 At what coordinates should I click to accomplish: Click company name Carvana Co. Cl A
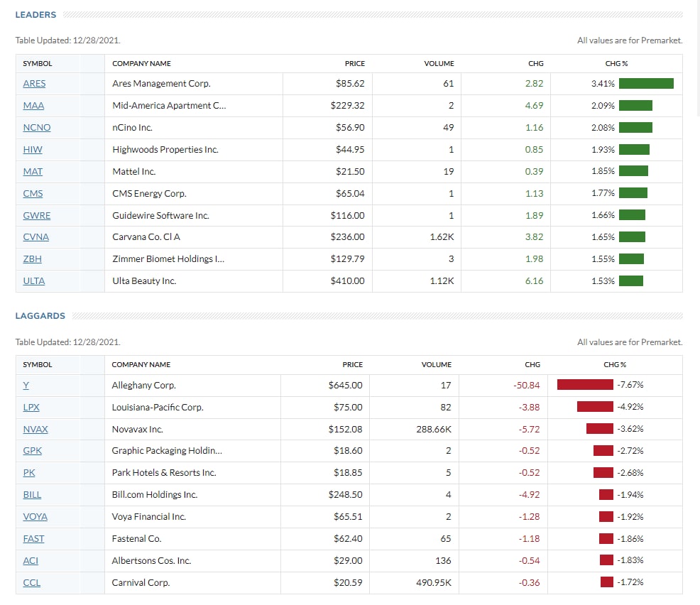point(146,236)
